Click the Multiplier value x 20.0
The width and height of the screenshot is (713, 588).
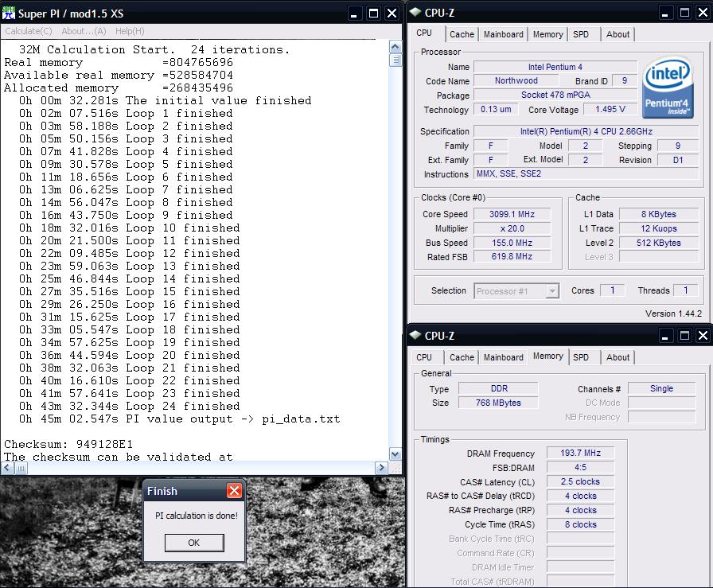[x=512, y=228]
